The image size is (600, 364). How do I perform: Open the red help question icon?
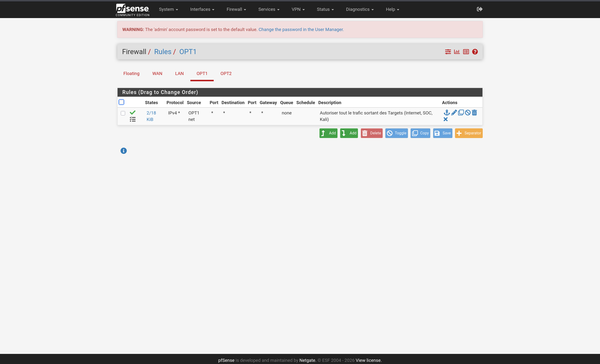click(475, 52)
